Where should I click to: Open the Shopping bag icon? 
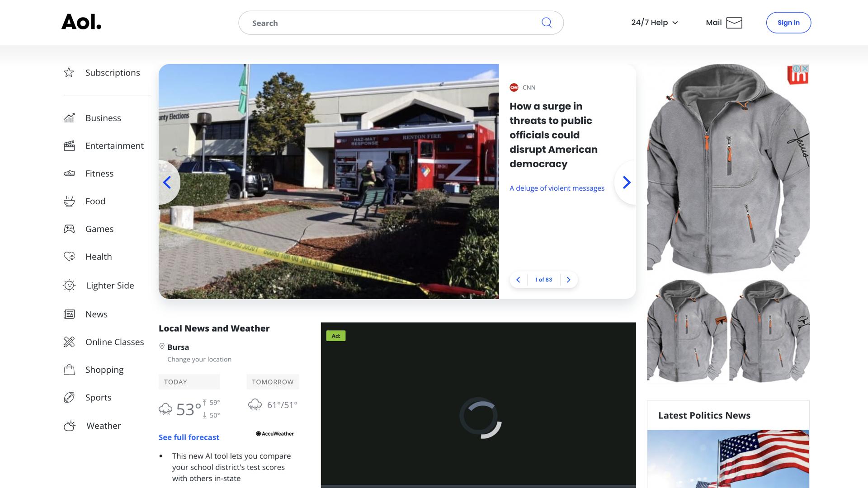[x=69, y=370]
